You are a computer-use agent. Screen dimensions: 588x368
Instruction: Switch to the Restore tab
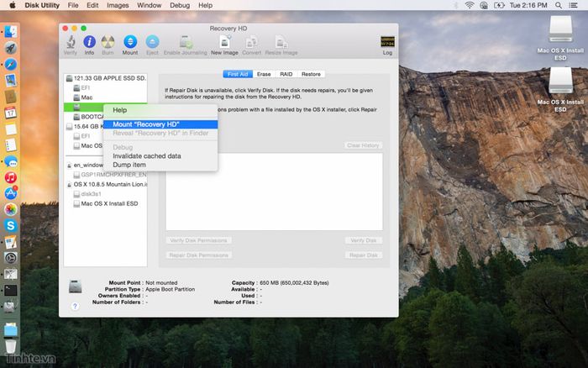(311, 74)
